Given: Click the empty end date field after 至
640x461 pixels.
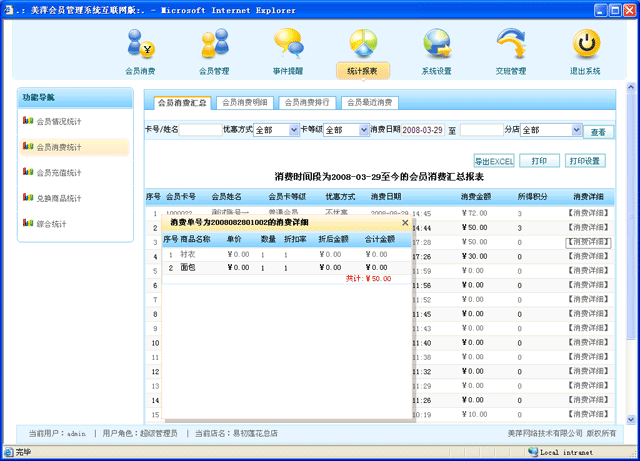Looking at the screenshot, I should (x=482, y=130).
